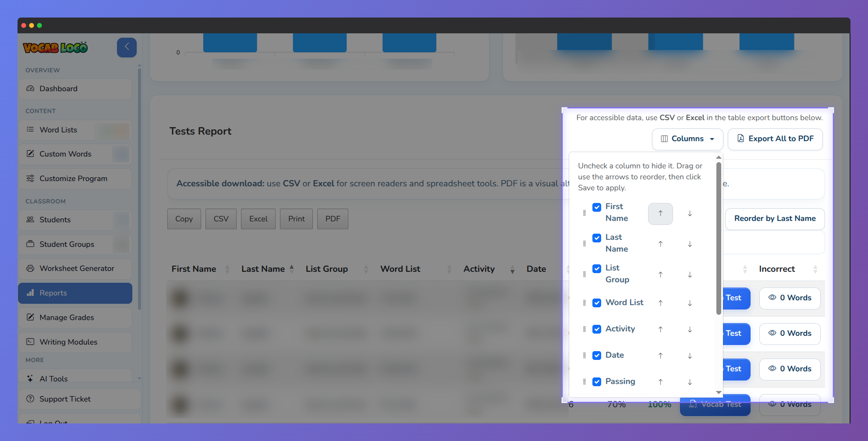Open Worksheet Generator in the sidebar
Image resolution: width=868 pixels, height=441 pixels.
pos(75,269)
